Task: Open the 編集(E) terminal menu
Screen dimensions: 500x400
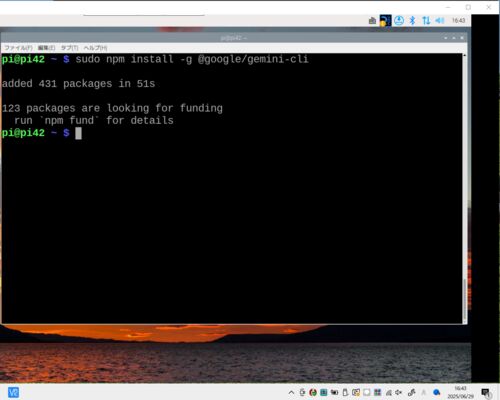Action: click(46, 48)
